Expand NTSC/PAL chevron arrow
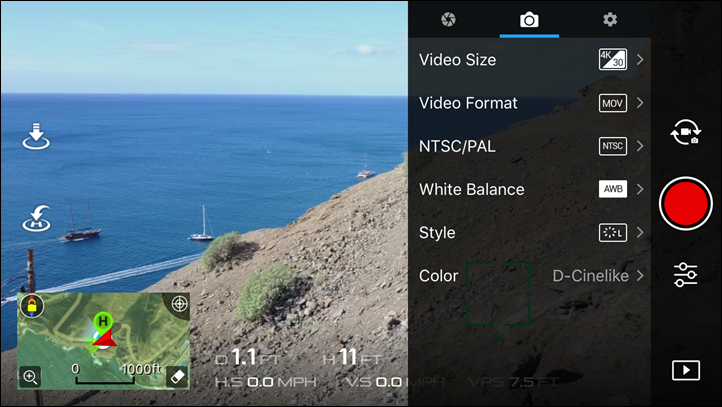Viewport: 722px width, 407px height. [x=640, y=146]
